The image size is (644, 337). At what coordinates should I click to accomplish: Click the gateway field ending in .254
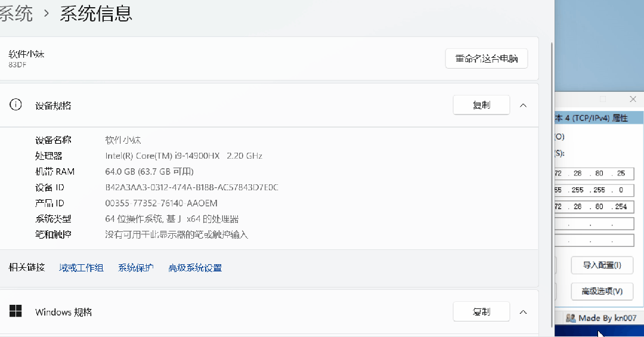tap(594, 207)
